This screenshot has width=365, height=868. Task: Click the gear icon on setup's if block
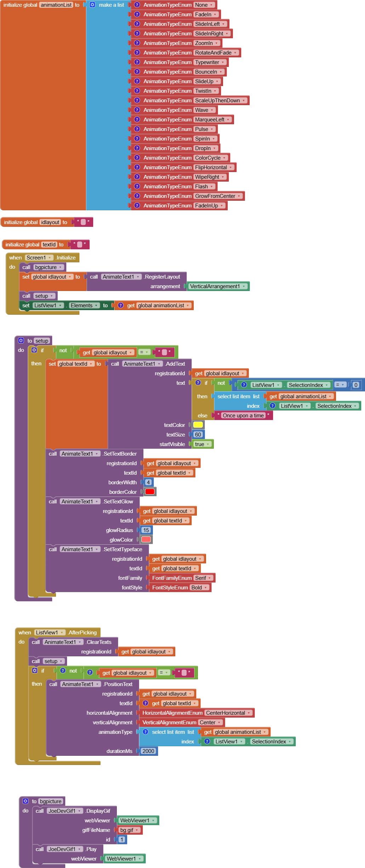(34, 350)
